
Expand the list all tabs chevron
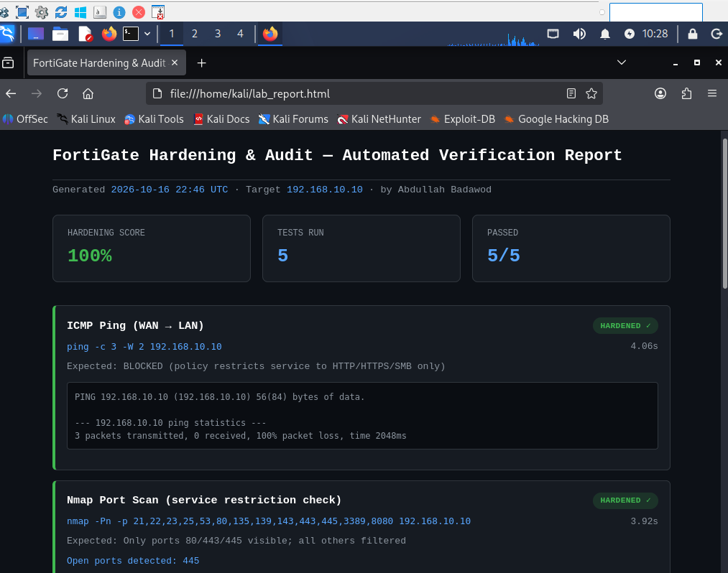click(x=621, y=62)
